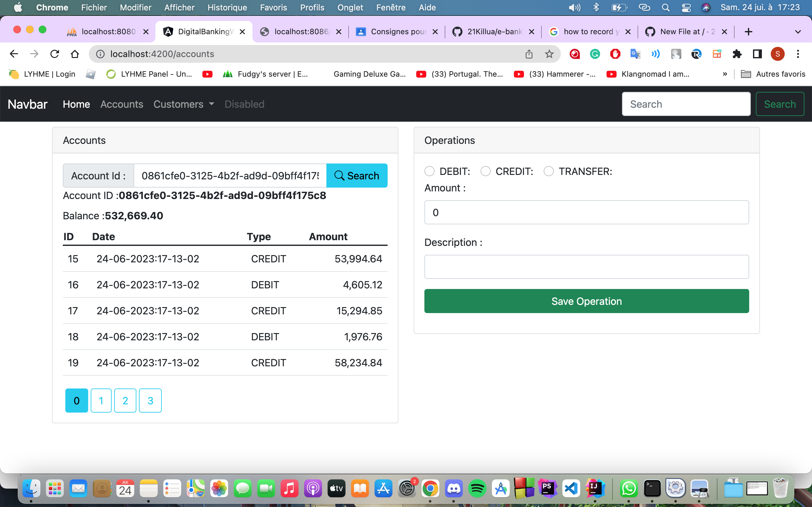Open the Chrome profile avatar icon
812x507 pixels.
coord(778,54)
